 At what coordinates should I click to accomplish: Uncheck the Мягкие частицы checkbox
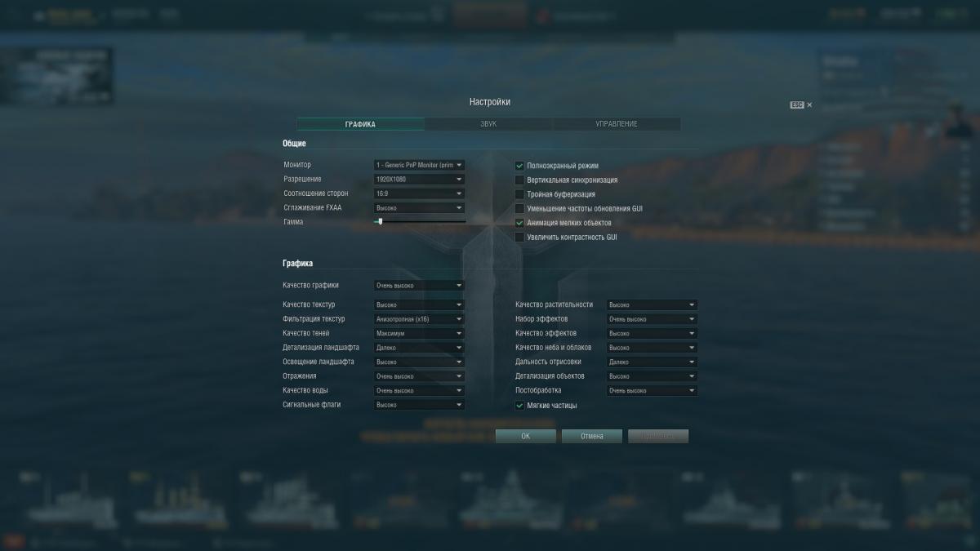pos(519,405)
